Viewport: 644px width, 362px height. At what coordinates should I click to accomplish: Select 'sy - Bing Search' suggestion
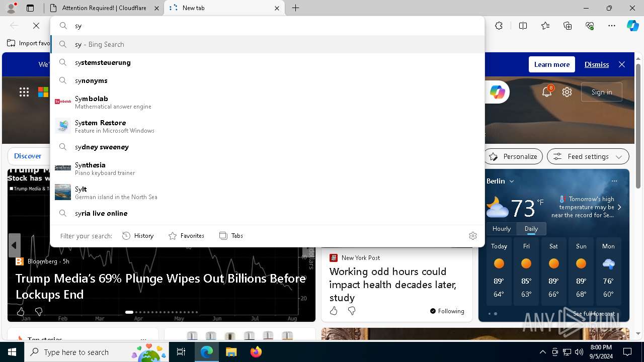pos(268,44)
